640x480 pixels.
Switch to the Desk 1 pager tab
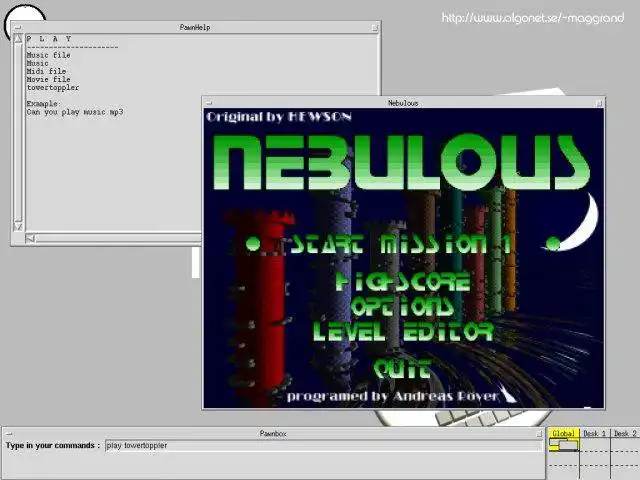(594, 433)
